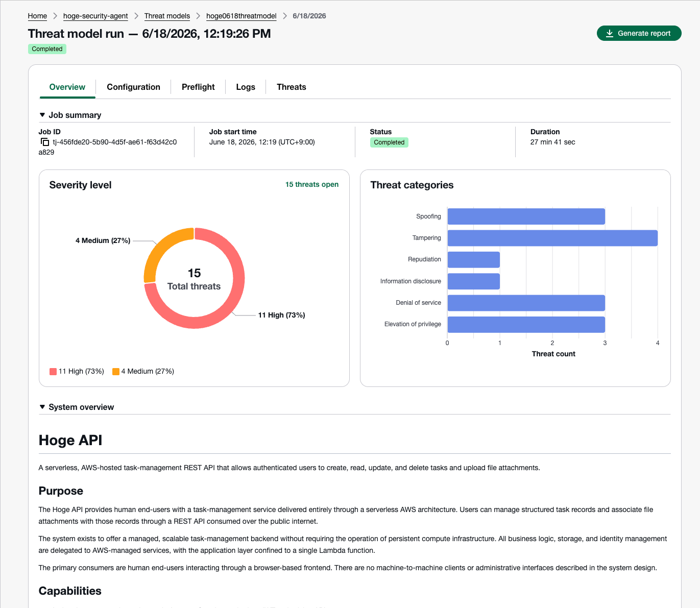Copy the Job ID with the copy icon

[x=45, y=142]
